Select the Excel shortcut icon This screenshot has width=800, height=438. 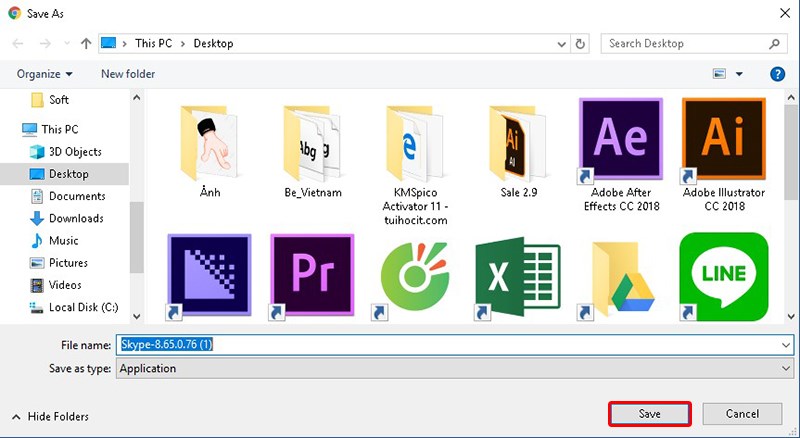[x=518, y=277]
